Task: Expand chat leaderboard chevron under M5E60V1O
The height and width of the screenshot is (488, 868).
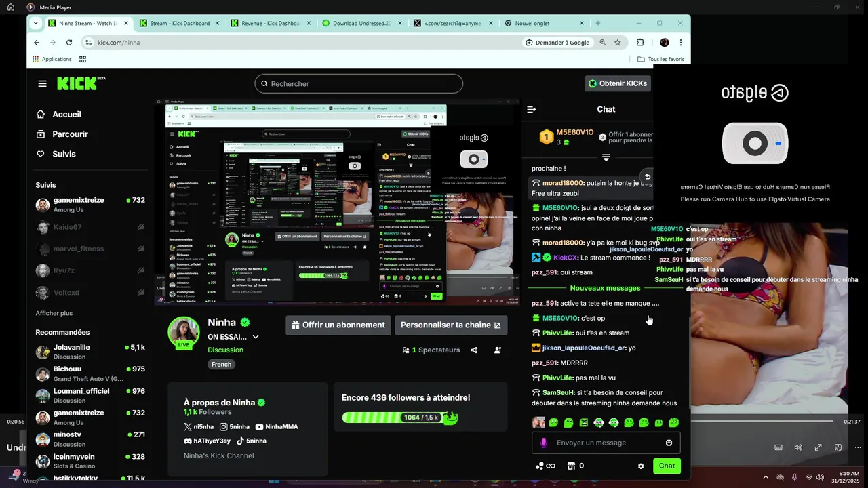Action: tap(606, 157)
